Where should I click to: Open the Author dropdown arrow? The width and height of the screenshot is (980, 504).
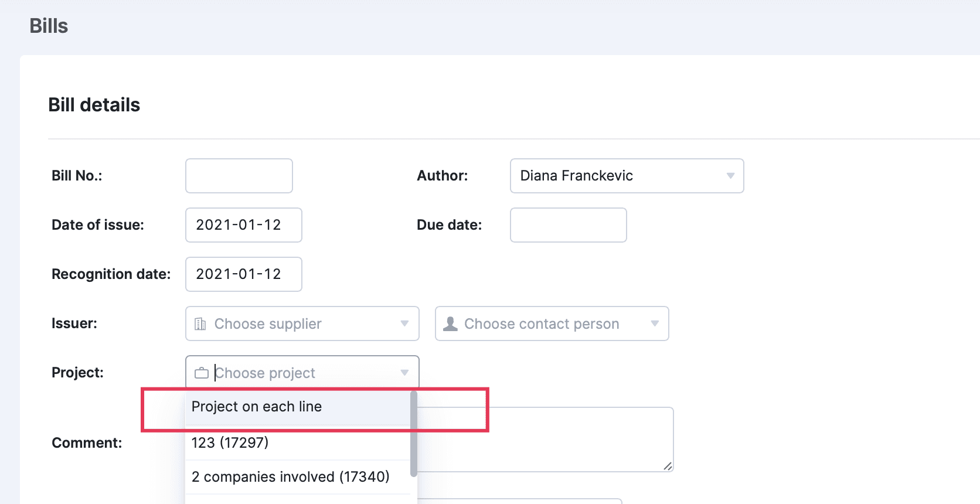730,176
